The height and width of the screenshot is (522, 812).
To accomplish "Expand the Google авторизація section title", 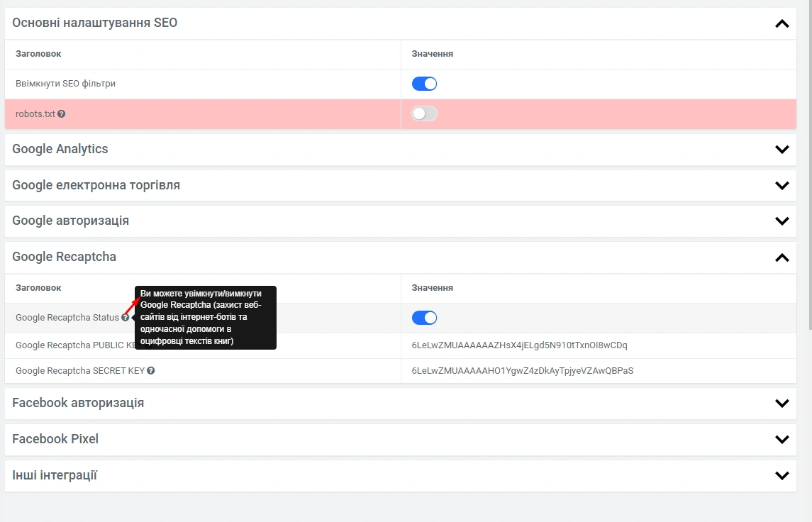I will (70, 221).
